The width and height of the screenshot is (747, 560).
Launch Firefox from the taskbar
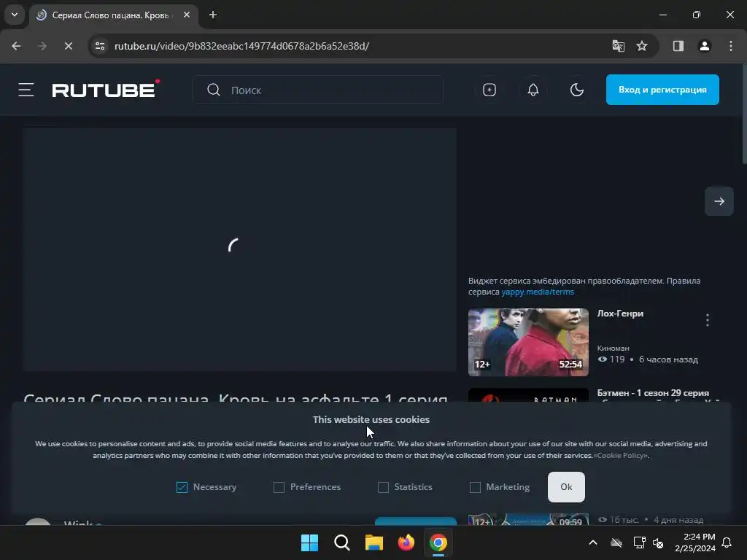[x=406, y=542]
